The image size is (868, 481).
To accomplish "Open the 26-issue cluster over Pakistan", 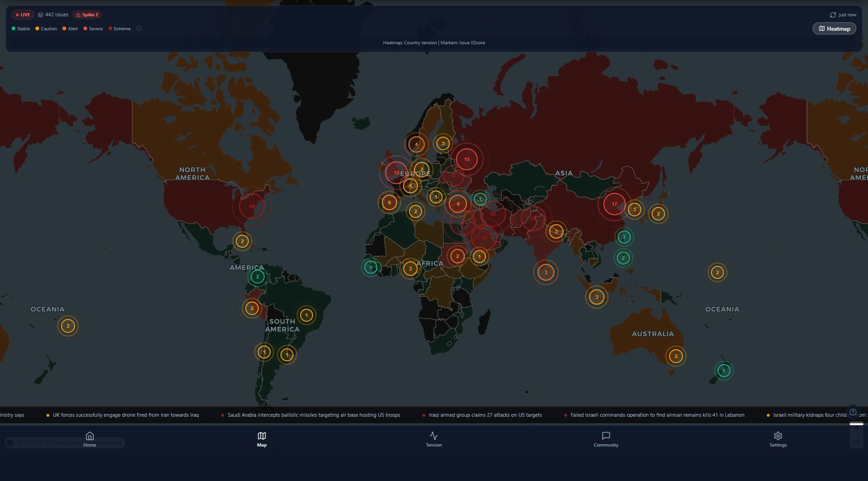I will (x=533, y=218).
